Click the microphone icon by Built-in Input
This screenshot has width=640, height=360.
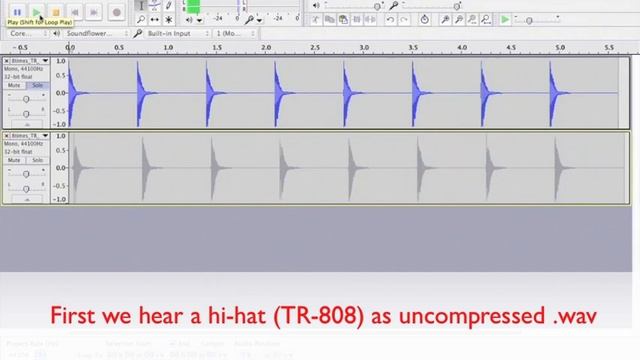(x=138, y=33)
